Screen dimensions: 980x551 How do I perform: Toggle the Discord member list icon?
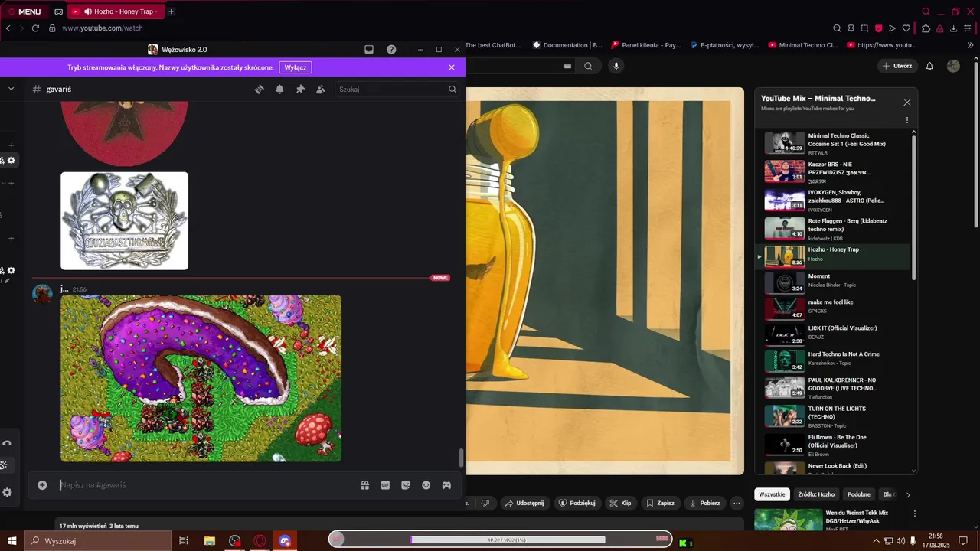click(x=320, y=89)
